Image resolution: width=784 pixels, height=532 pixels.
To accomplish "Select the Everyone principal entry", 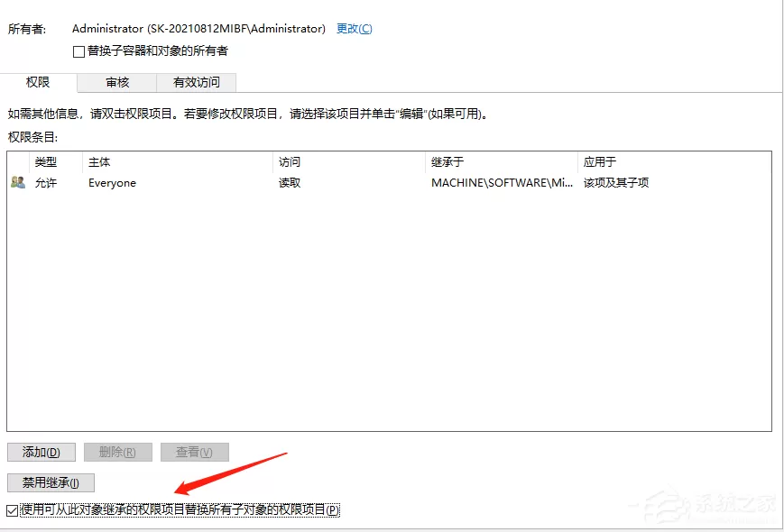I will [x=112, y=183].
